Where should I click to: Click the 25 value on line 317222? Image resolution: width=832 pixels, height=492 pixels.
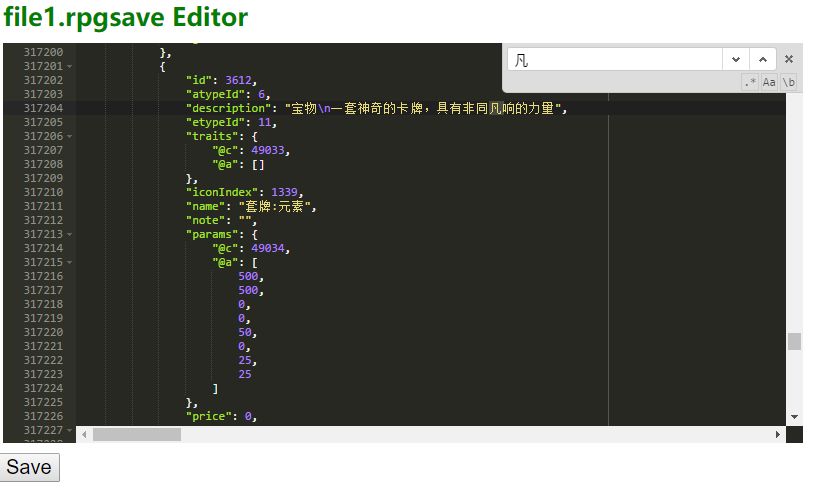(245, 360)
